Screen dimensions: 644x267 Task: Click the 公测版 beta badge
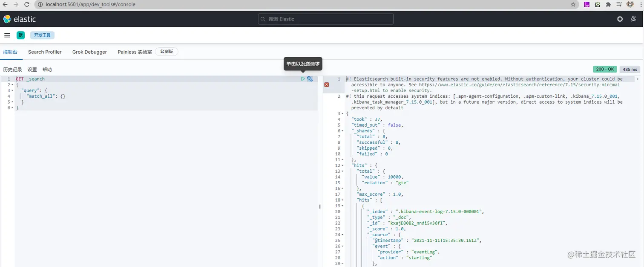tap(167, 52)
